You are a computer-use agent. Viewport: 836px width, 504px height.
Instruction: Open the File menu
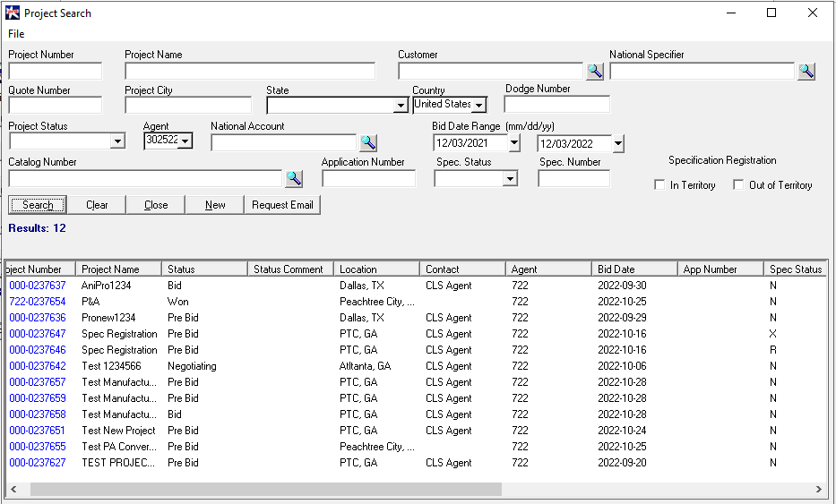pos(16,34)
